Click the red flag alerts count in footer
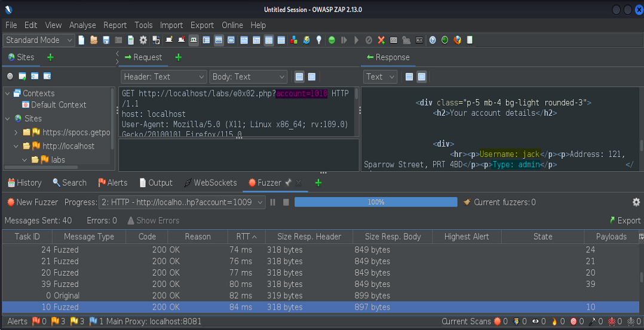 coord(40,322)
